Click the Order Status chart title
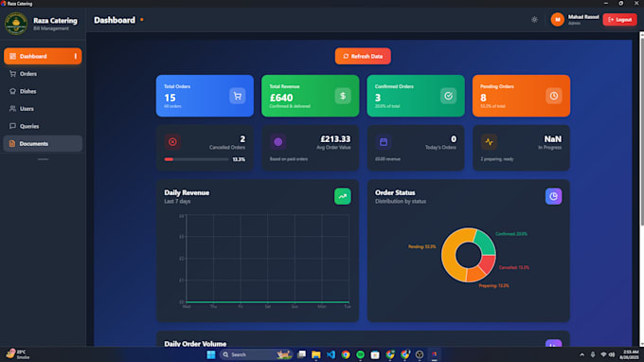The image size is (644, 362). [x=395, y=192]
